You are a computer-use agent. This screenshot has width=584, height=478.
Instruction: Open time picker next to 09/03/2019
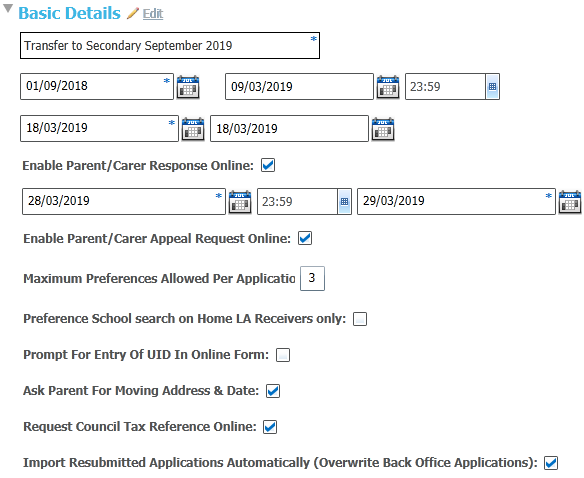(x=492, y=86)
